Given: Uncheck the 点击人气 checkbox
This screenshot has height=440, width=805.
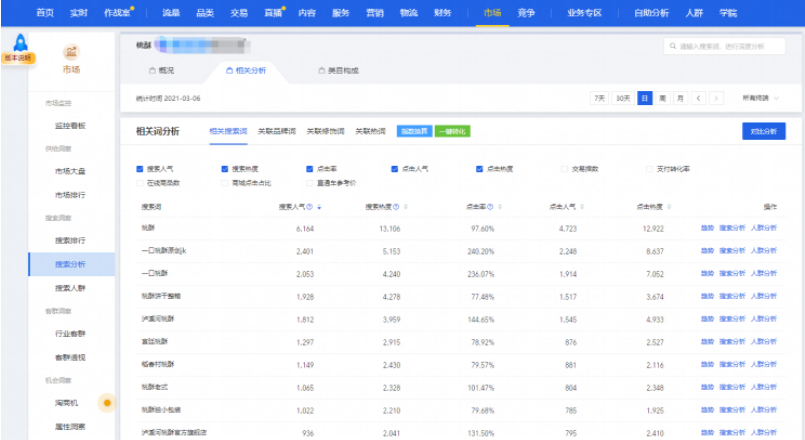Looking at the screenshot, I should coord(394,169).
